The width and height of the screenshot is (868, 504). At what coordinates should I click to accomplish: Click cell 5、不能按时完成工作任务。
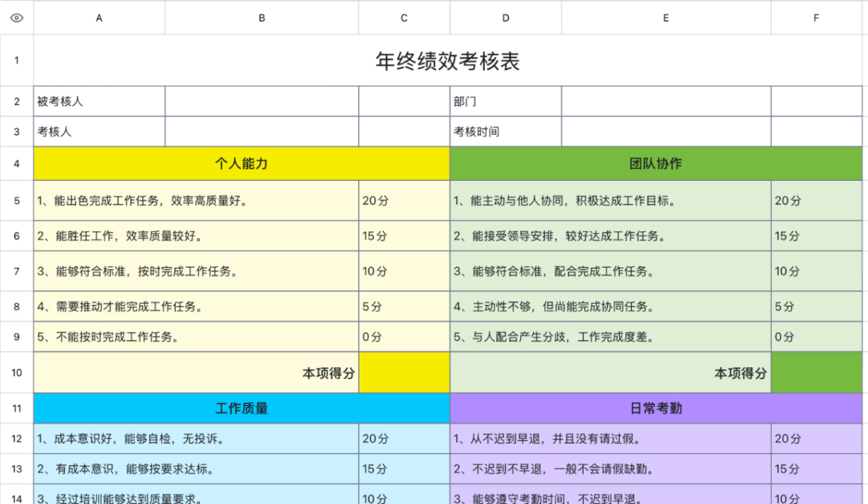click(196, 337)
